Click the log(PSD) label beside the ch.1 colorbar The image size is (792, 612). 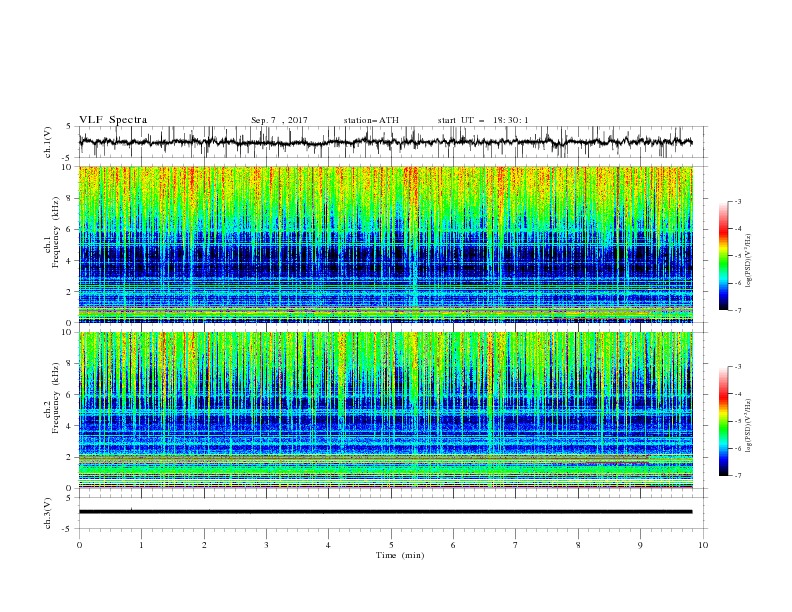(x=749, y=261)
